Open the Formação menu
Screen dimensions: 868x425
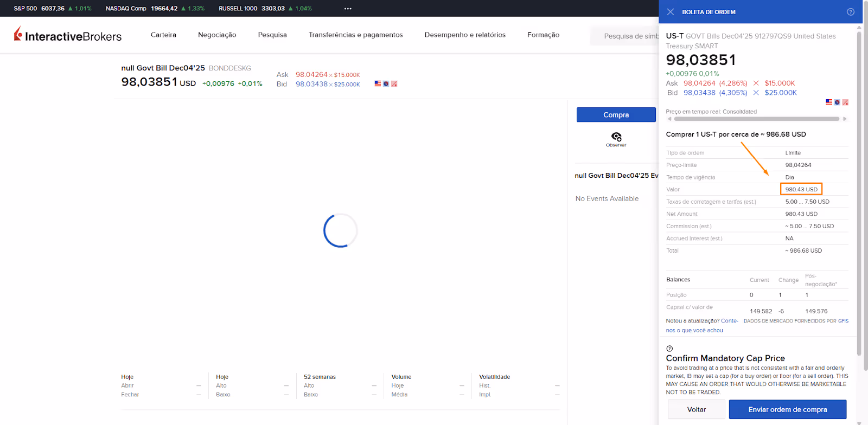(543, 35)
